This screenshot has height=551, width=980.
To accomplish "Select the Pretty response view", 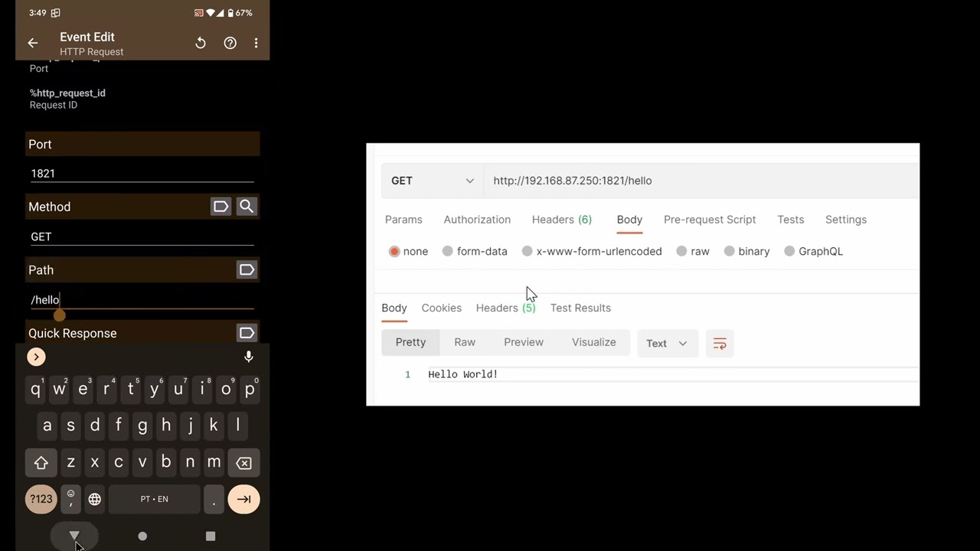I will [410, 342].
